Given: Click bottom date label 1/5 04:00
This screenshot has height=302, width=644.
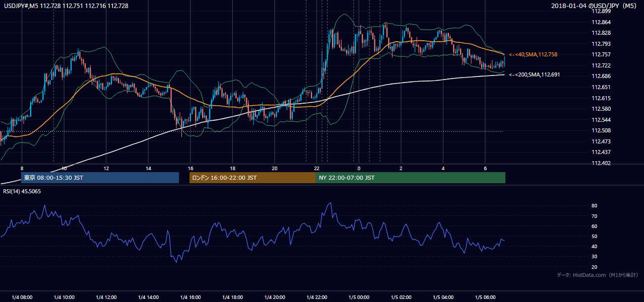Looking at the screenshot, I should (443, 297).
